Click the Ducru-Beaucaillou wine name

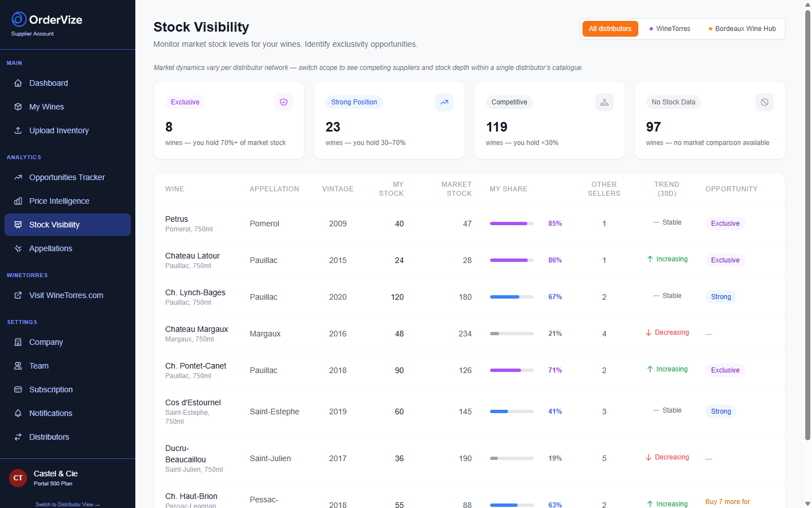(186, 454)
